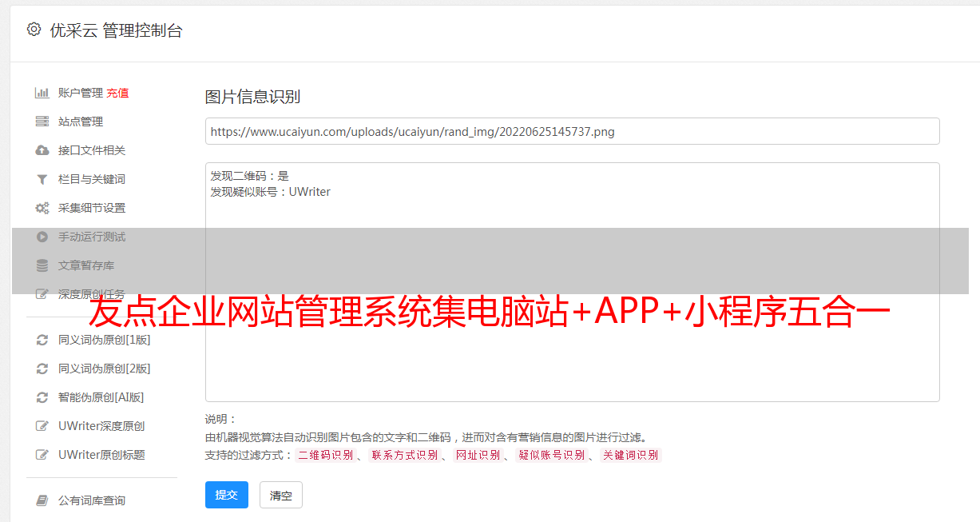
Task: Click the play circle icon for 手动运行测试
Action: [42, 237]
